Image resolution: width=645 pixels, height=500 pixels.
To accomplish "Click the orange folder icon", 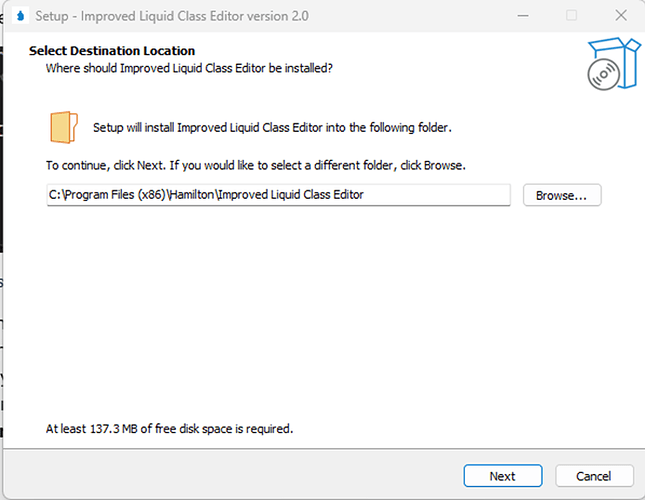I will click(64, 127).
